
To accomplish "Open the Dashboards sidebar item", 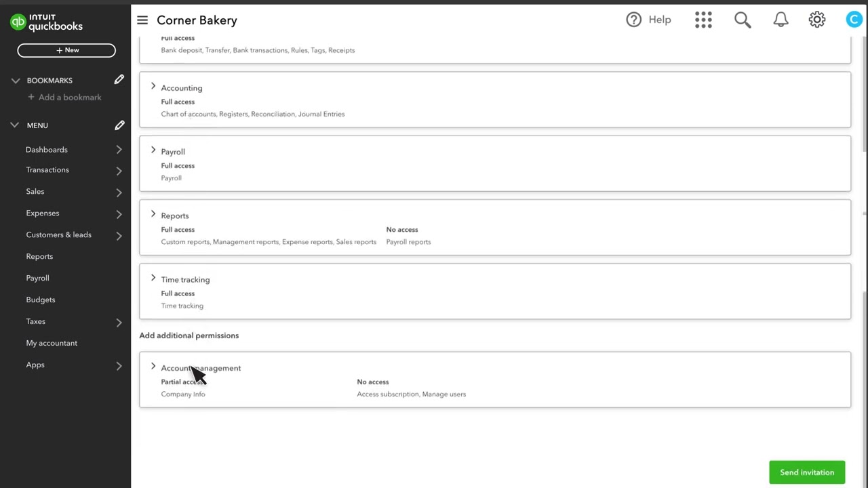I will pos(46,149).
